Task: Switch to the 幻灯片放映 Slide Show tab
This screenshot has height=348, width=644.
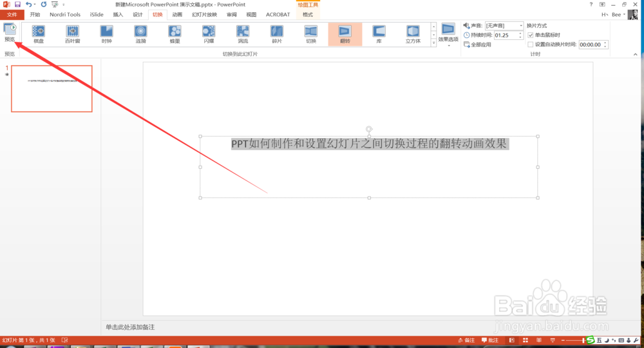Action: coord(204,14)
